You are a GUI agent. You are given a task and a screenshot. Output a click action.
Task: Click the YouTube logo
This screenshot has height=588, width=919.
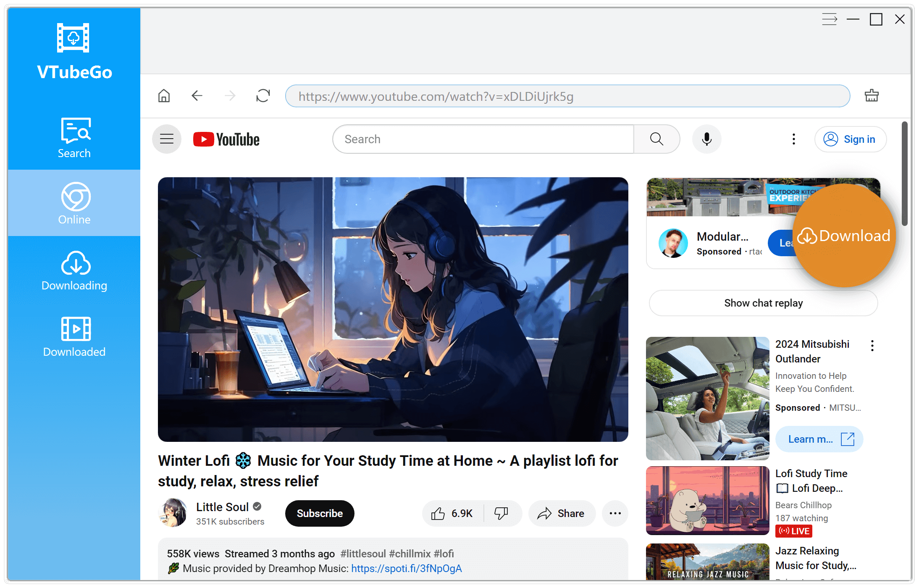pos(226,139)
